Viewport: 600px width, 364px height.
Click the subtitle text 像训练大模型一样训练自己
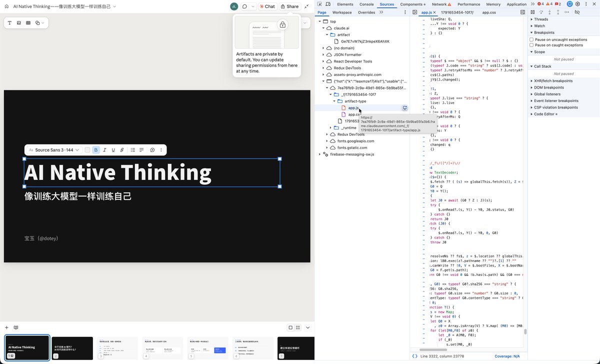pyautogui.click(x=78, y=196)
